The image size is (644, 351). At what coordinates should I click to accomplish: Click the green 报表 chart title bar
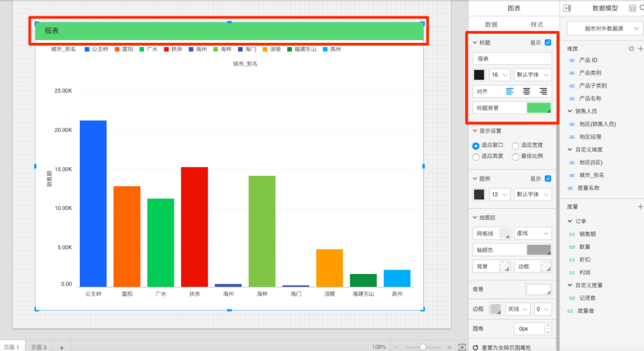[229, 31]
